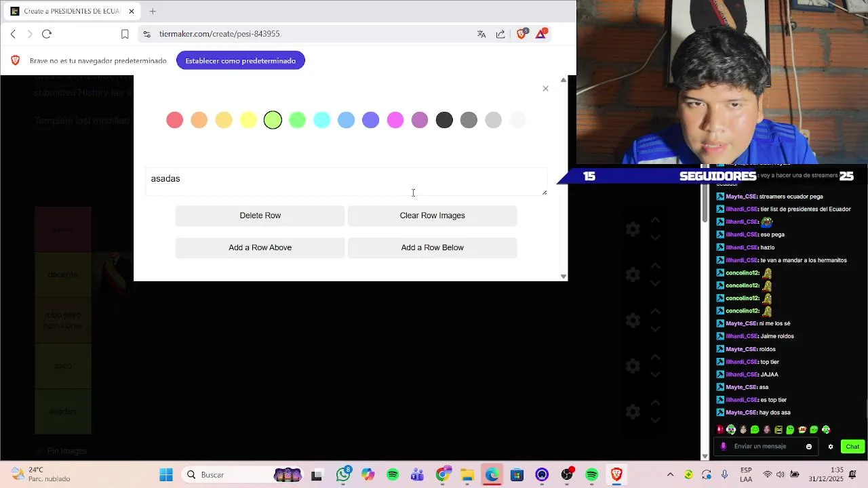The width and height of the screenshot is (868, 488).
Task: Select the pale gold color swatch
Action: click(x=224, y=120)
